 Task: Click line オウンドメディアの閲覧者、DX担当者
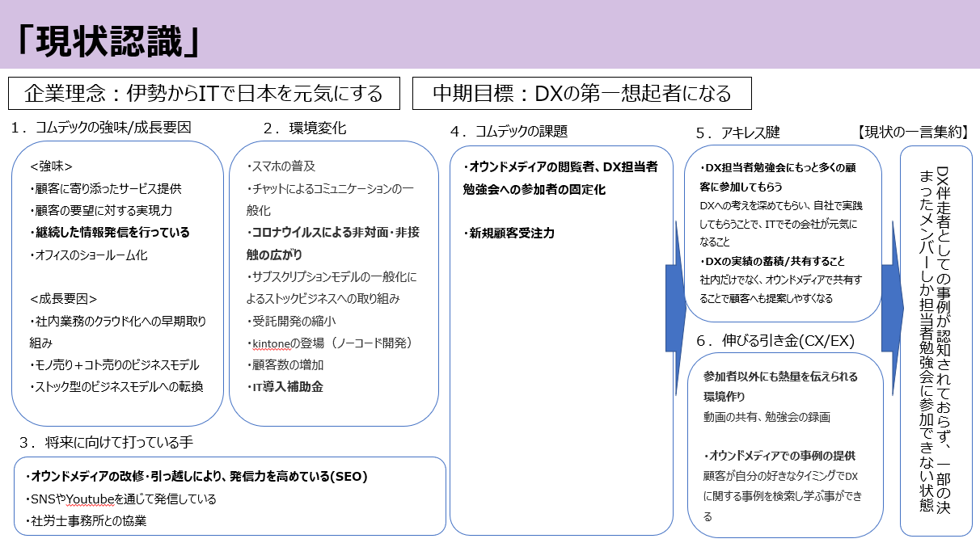pyautogui.click(x=560, y=167)
